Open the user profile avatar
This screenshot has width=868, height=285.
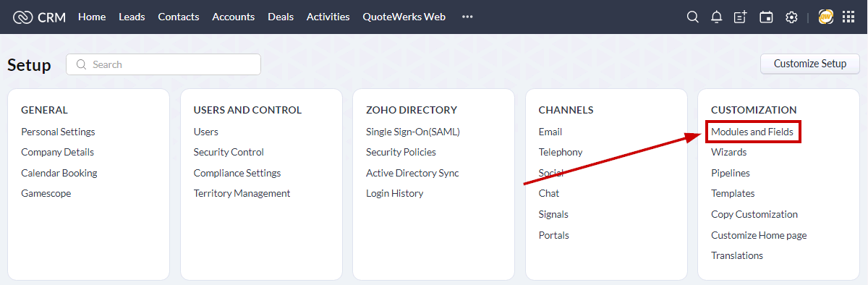[x=825, y=17]
